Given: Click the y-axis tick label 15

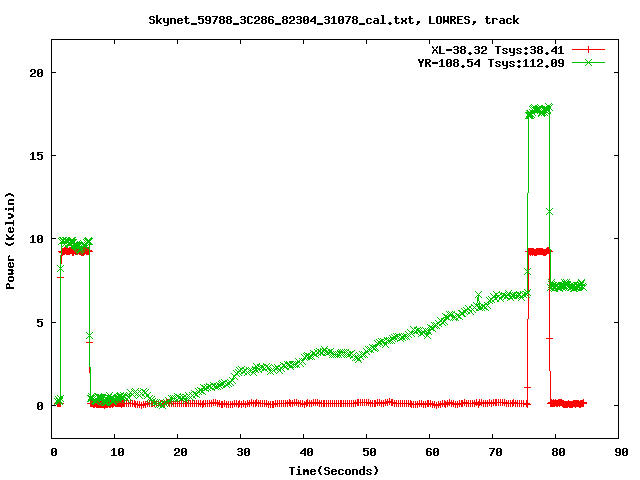Looking at the screenshot, I should coord(36,156).
